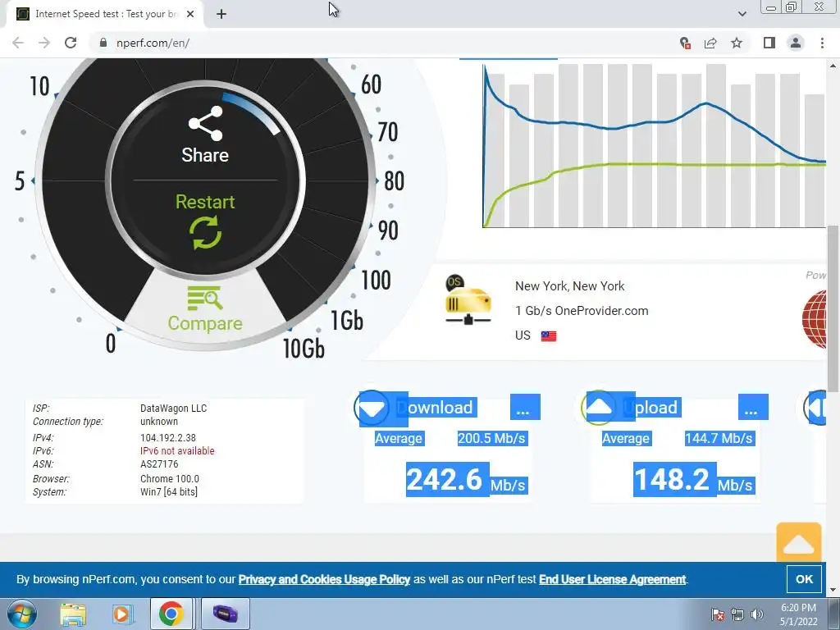Screen dimensions: 840x630
Task: Click the download speed 242.6 value
Action: pos(444,479)
